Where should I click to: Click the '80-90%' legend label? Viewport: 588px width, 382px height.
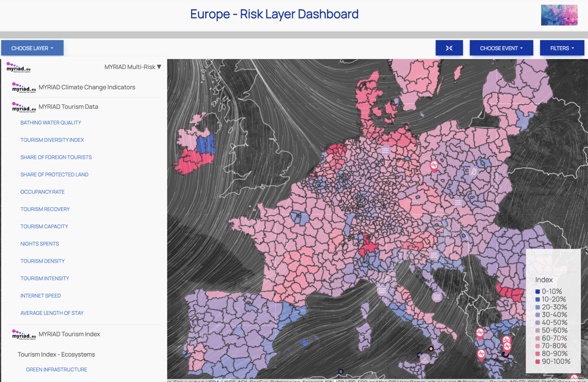(554, 354)
